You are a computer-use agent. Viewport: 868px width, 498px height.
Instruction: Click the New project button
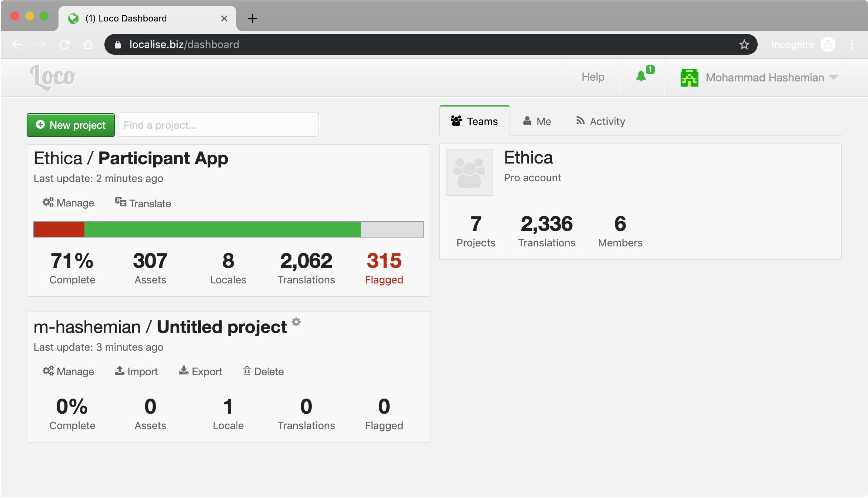point(71,125)
